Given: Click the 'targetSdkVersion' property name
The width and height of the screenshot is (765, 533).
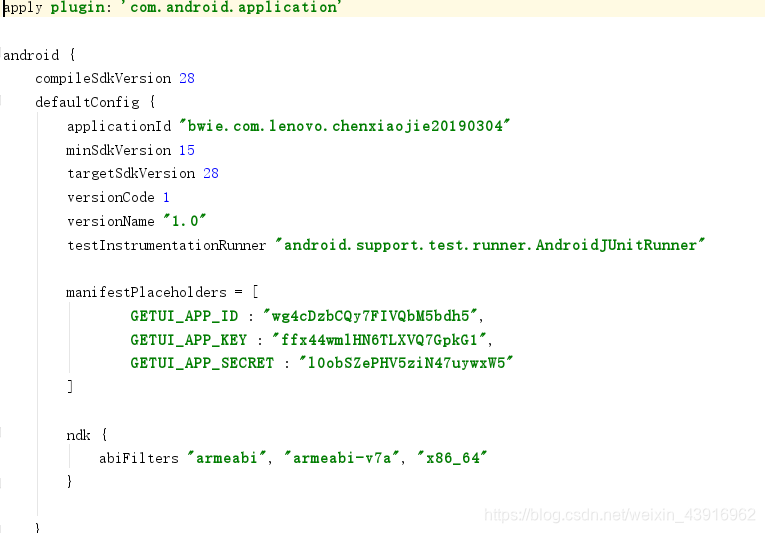Looking at the screenshot, I should coord(131,174).
